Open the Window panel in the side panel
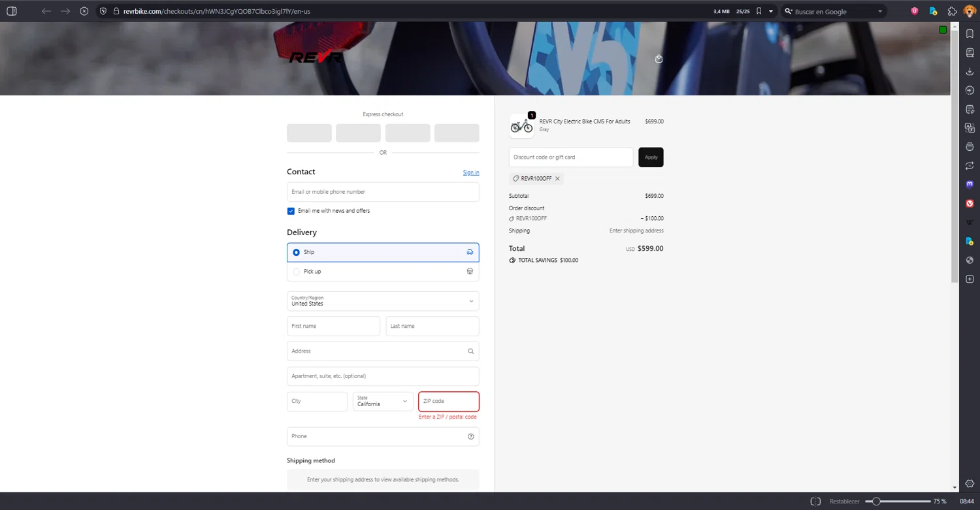 (x=970, y=147)
